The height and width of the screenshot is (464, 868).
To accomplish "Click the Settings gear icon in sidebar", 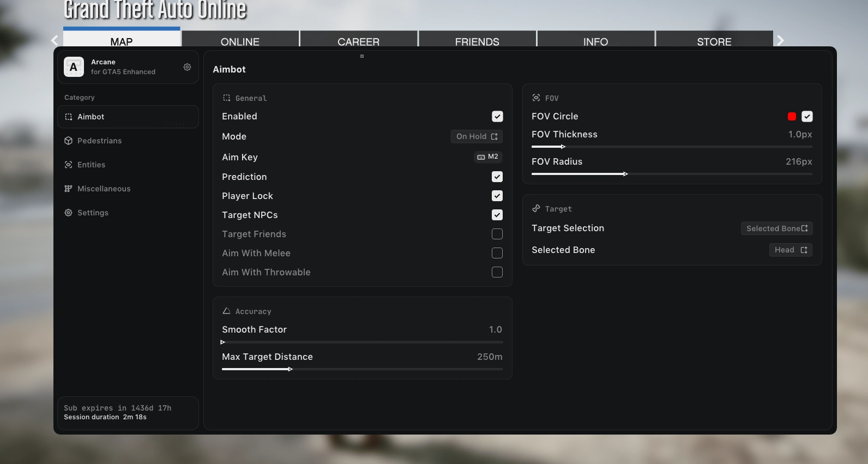I will [x=68, y=213].
